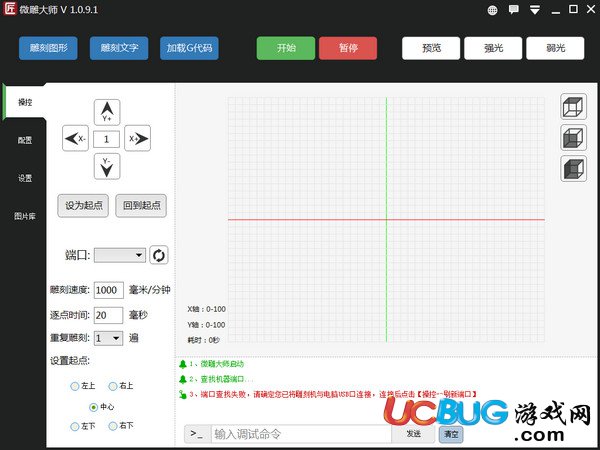This screenshot has height=450, width=600.
Task: Jog the laser left with the X- arrow
Action: pyautogui.click(x=75, y=138)
